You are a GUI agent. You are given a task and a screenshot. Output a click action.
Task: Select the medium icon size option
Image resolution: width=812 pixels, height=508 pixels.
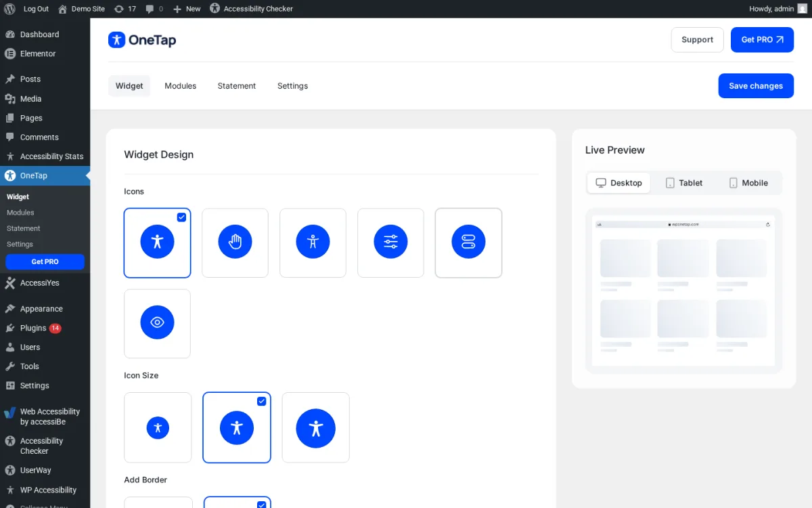coord(237,427)
